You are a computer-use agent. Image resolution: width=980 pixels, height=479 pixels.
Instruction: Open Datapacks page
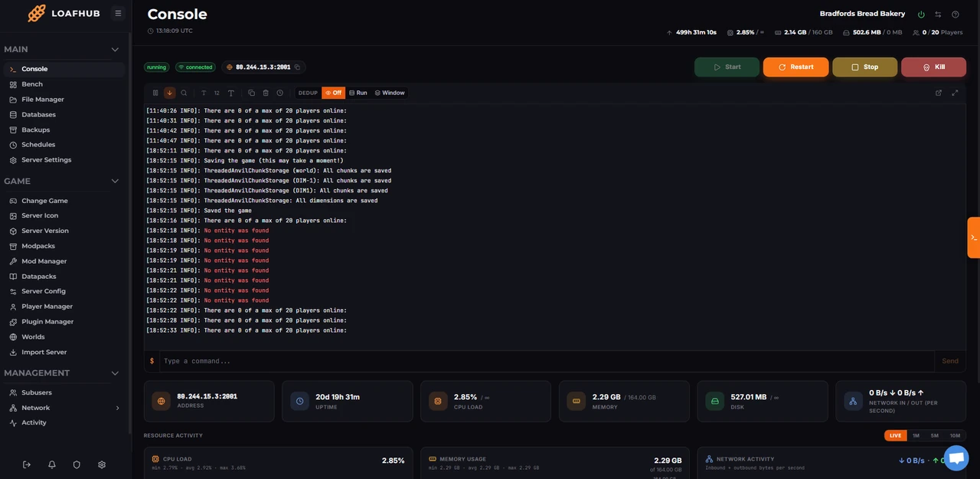coord(64,277)
